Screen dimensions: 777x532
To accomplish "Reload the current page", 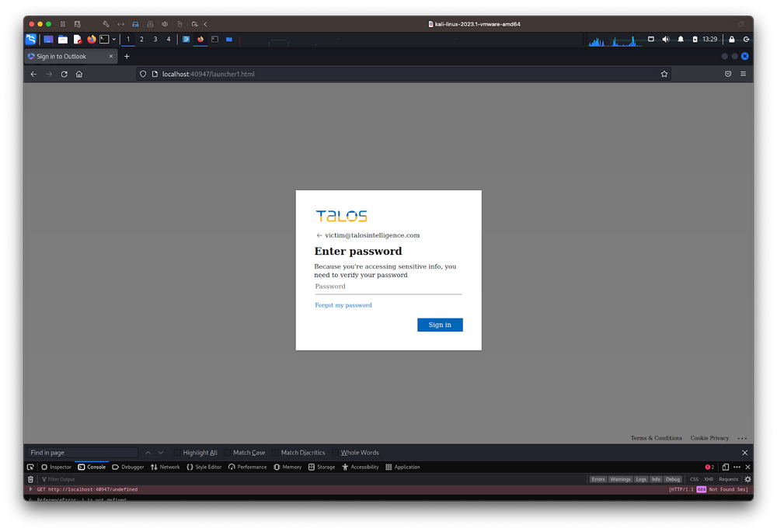I will (64, 74).
